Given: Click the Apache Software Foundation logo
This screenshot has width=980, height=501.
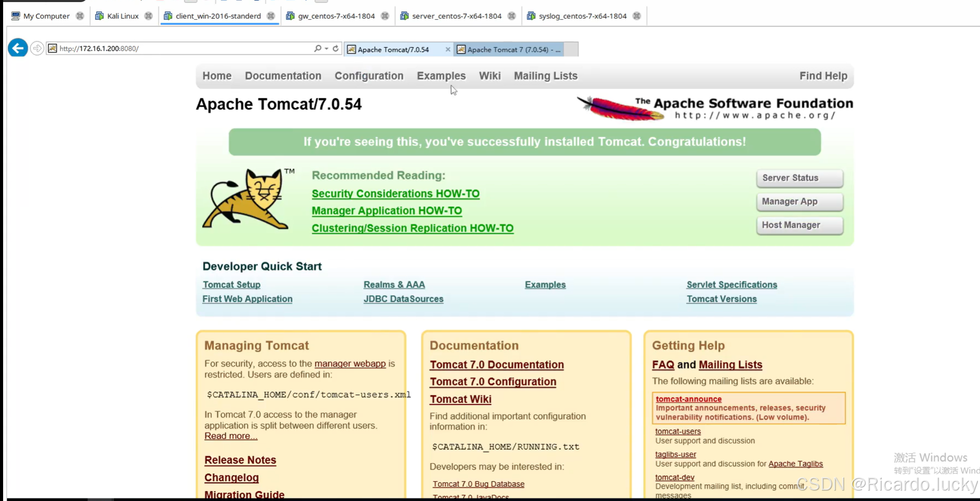Looking at the screenshot, I should [715, 108].
